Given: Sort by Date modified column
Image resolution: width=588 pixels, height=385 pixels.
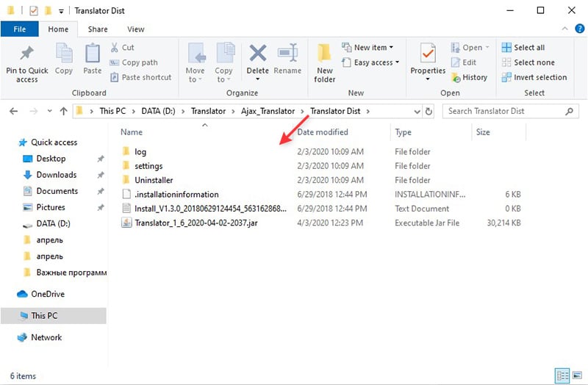Looking at the screenshot, I should [x=323, y=132].
